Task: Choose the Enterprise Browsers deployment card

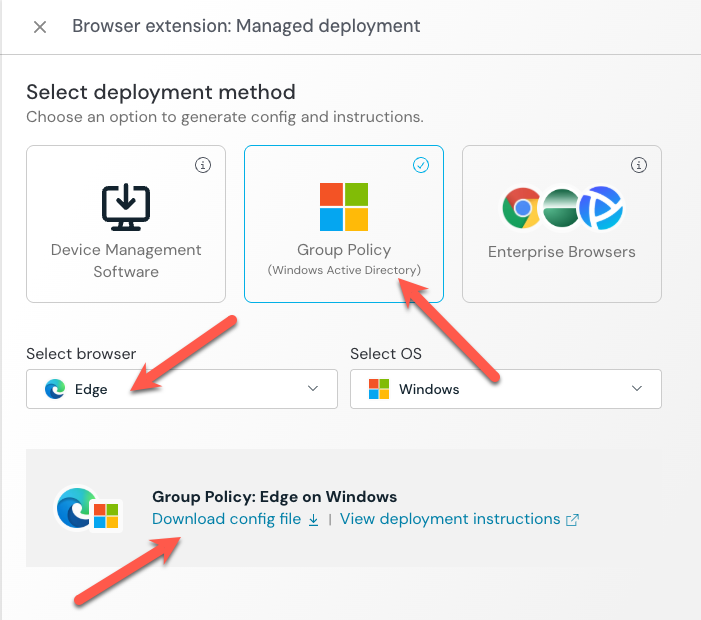Action: tap(562, 224)
